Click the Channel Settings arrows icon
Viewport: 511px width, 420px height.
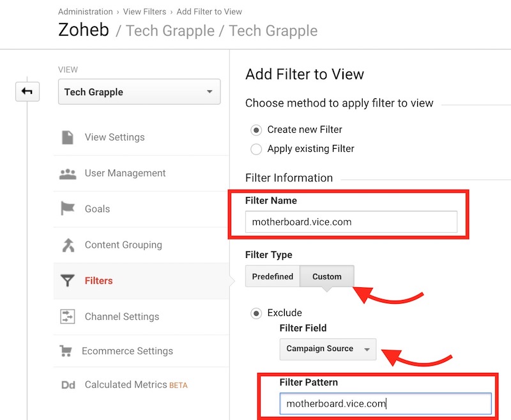[x=67, y=316]
